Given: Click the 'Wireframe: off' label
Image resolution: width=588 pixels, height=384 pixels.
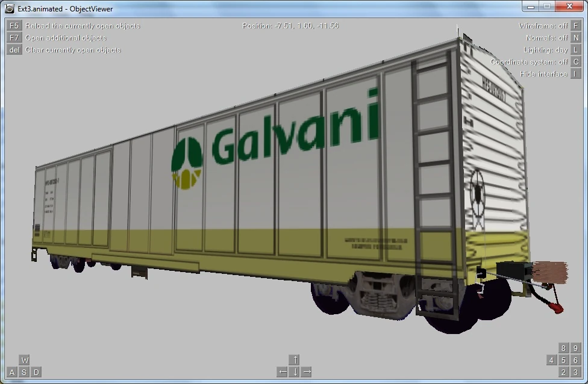Looking at the screenshot, I should tap(543, 26).
